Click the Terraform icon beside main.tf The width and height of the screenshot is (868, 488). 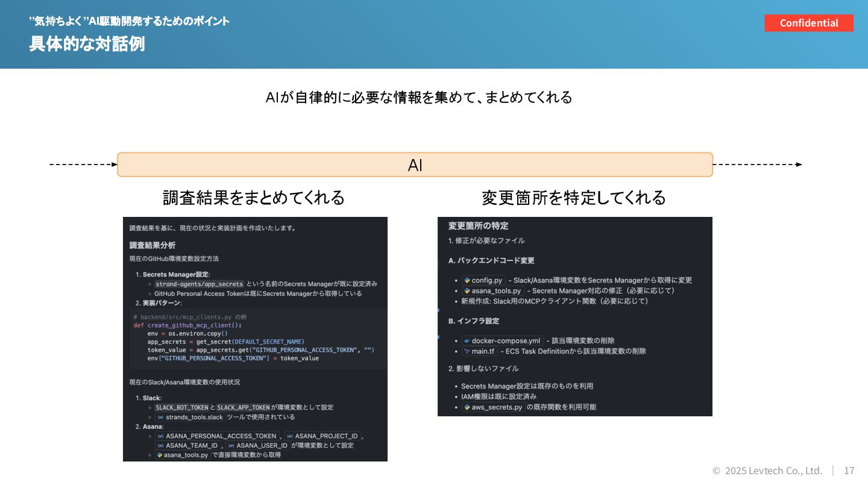(467, 351)
